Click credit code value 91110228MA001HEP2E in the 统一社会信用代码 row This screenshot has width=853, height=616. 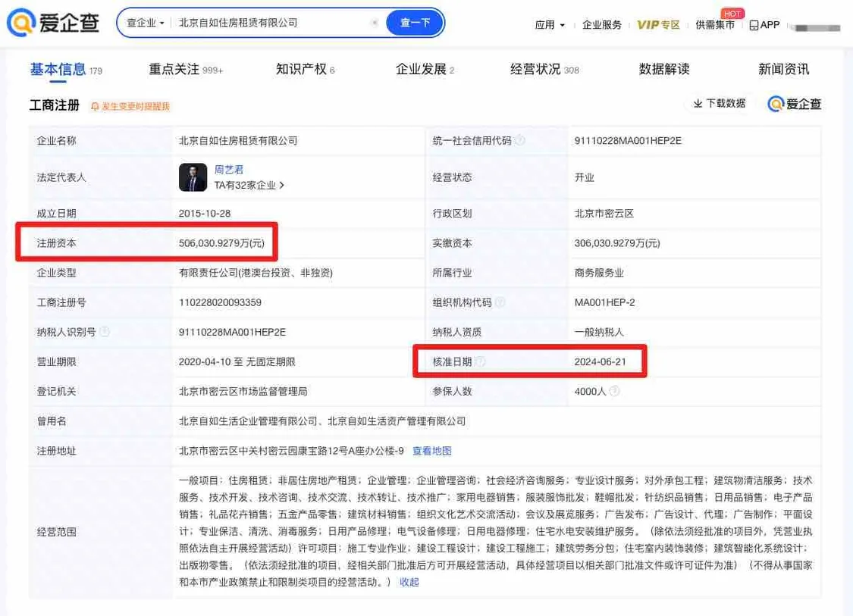click(x=628, y=141)
